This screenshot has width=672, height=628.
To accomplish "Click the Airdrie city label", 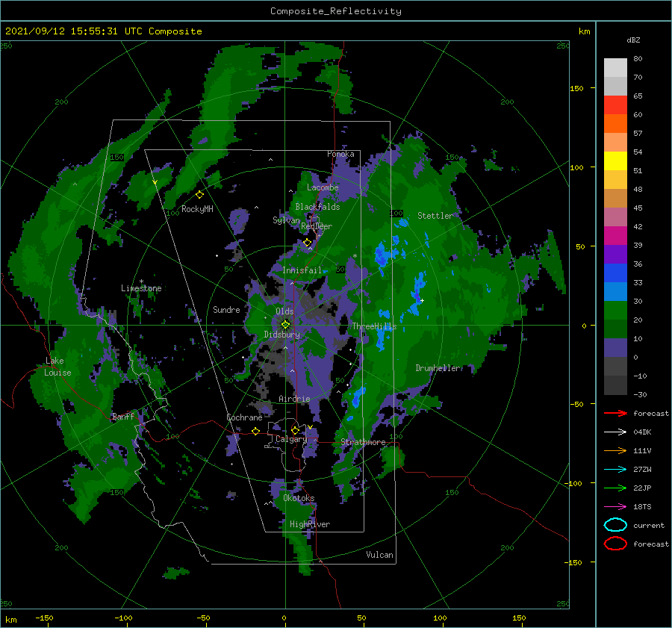I will pos(294,399).
